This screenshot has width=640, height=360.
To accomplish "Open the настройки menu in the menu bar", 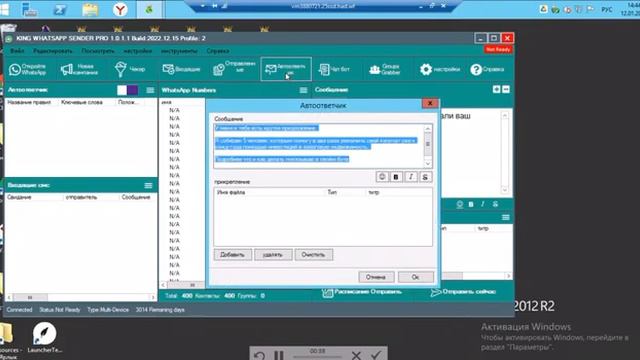I will click(x=138, y=51).
